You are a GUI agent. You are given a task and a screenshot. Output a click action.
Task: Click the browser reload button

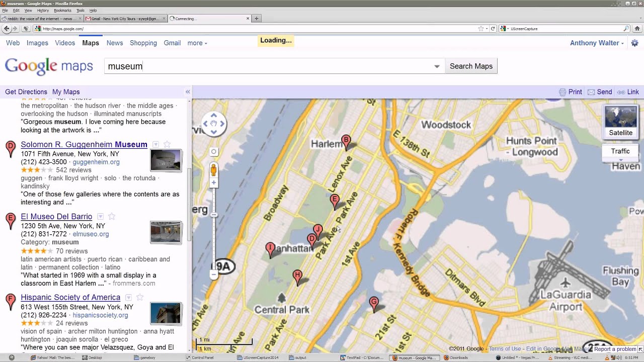(x=493, y=29)
